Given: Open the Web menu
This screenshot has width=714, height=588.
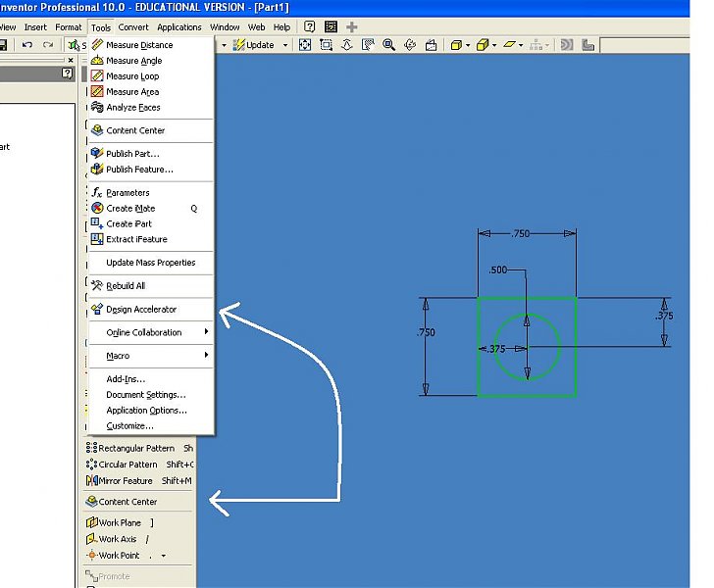Looking at the screenshot, I should tap(256, 27).
